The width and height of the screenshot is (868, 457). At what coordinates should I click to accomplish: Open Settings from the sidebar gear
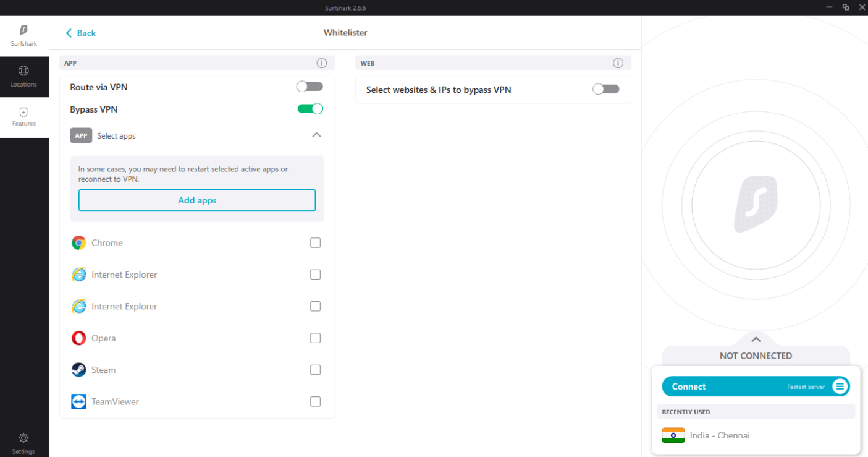23,443
